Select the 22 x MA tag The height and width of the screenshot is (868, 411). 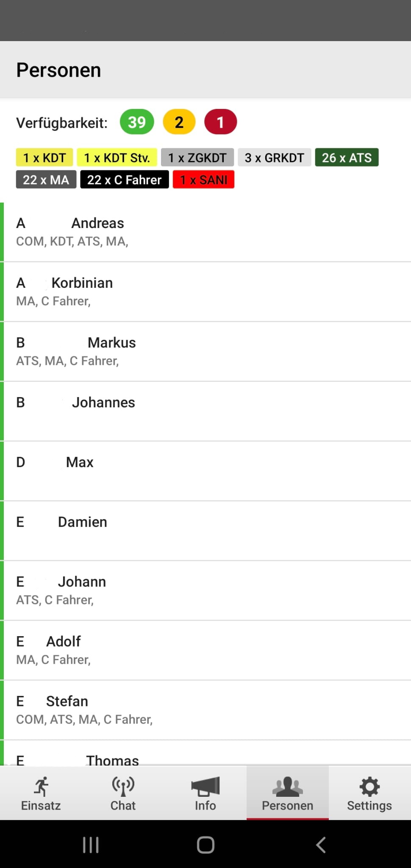click(46, 180)
